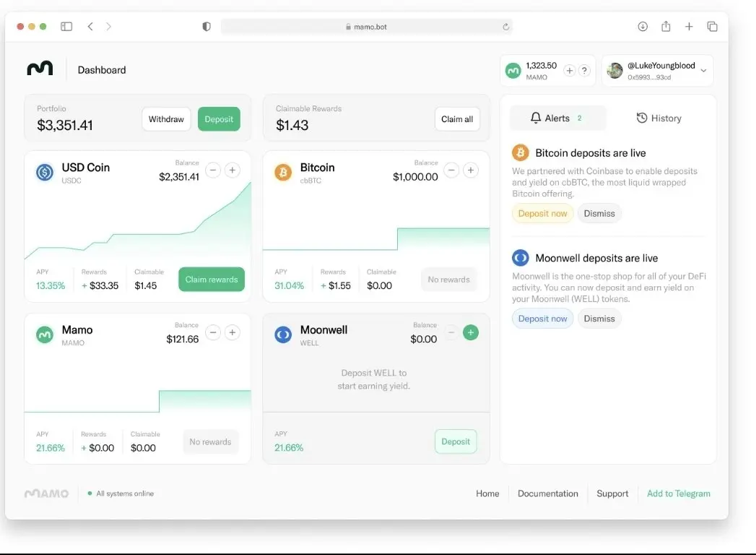The image size is (756, 555).
Task: Show tab overview icon
Action: [712, 27]
